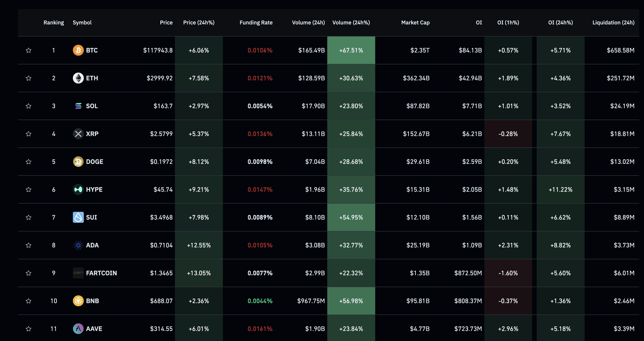Click the Ethereum logo icon
This screenshot has width=644, height=341.
point(78,78)
